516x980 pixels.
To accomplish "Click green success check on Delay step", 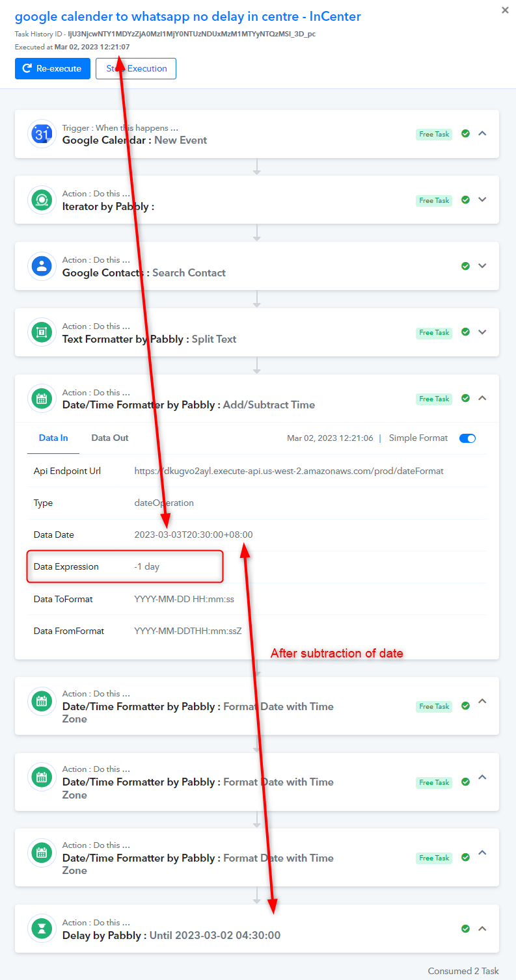I will pyautogui.click(x=465, y=929).
